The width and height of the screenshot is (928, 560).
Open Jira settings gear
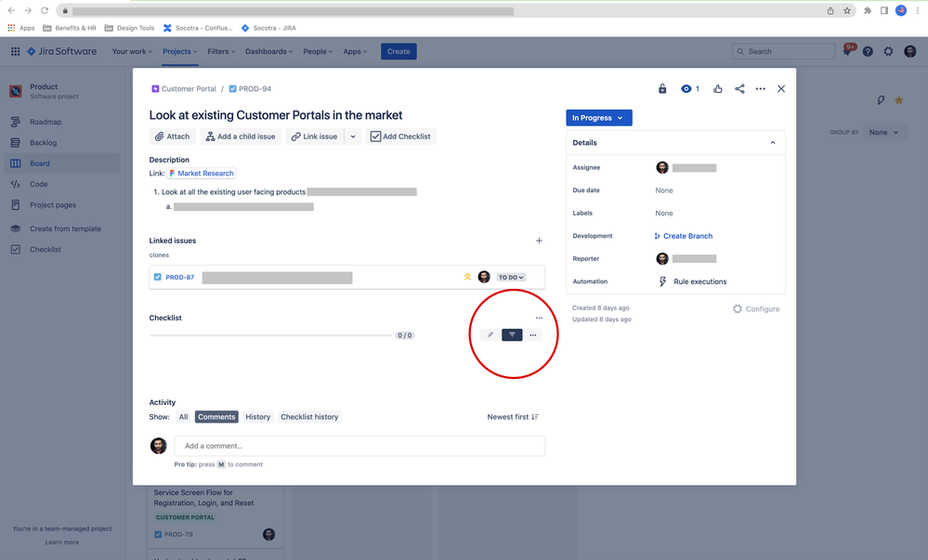tap(888, 51)
